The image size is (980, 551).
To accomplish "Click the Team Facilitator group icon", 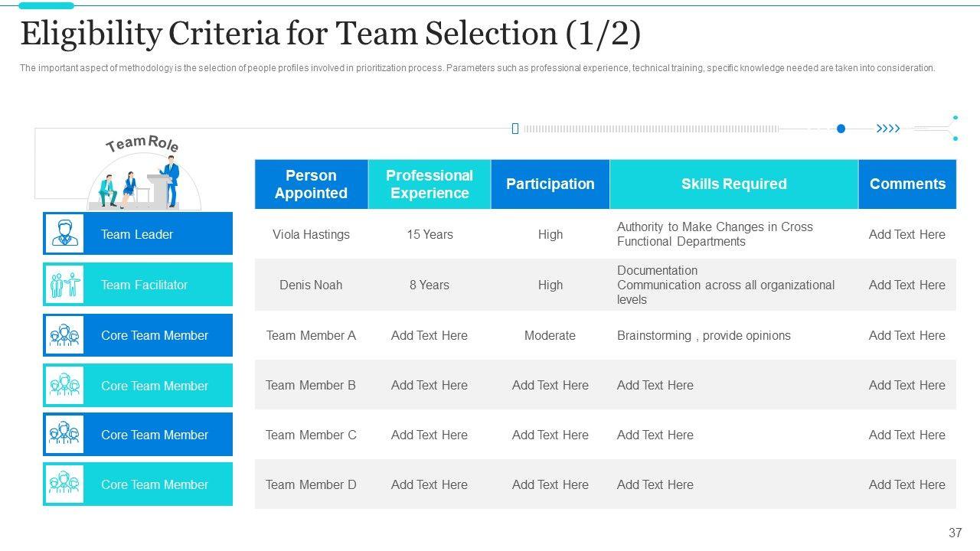I will (64, 285).
